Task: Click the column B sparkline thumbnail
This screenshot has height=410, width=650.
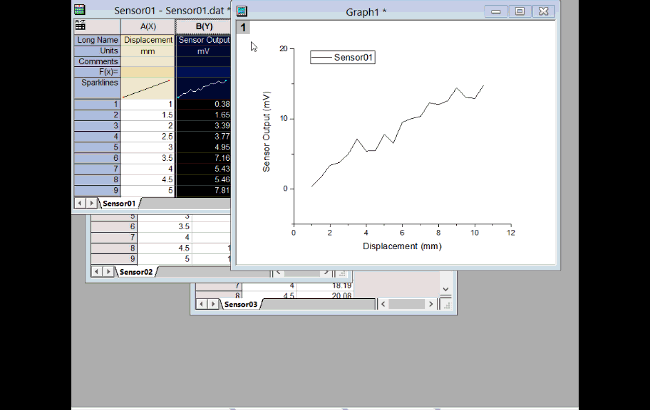Action: click(203, 88)
